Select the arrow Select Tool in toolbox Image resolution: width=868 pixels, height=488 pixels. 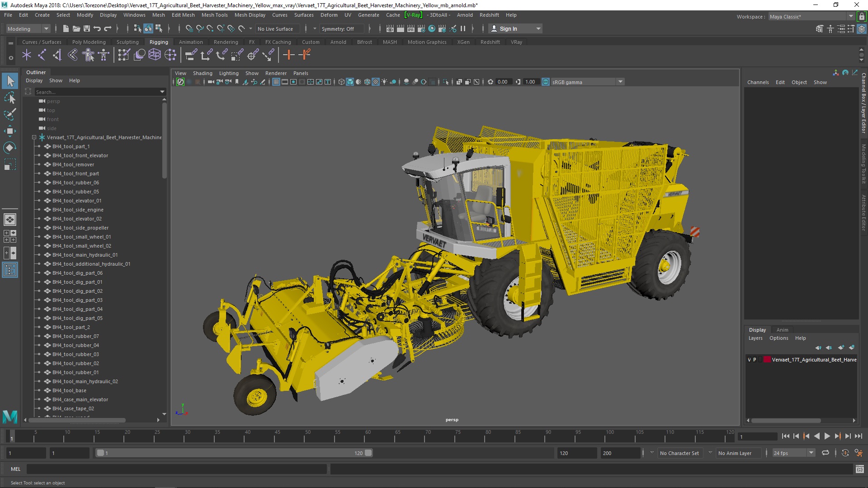pos(10,81)
